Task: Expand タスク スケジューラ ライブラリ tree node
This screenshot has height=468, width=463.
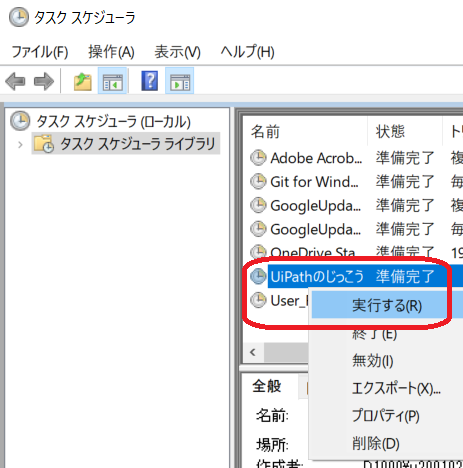Action: point(20,145)
